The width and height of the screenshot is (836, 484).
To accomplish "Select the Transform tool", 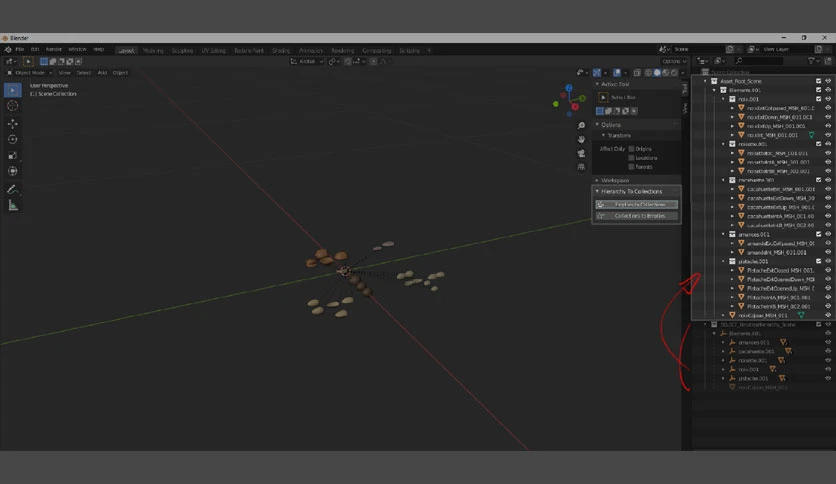I will tap(13, 171).
